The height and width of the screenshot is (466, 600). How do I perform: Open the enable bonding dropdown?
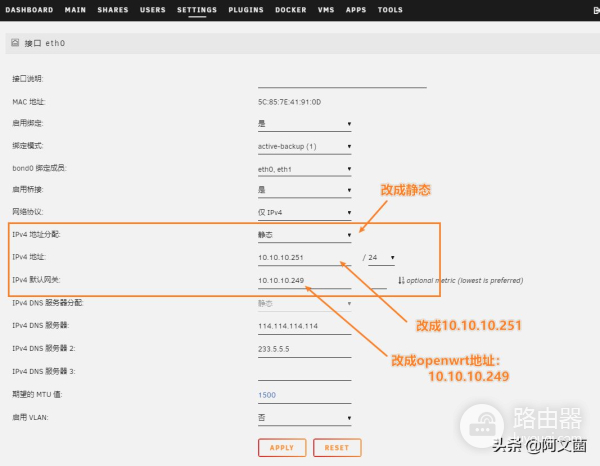click(x=305, y=124)
